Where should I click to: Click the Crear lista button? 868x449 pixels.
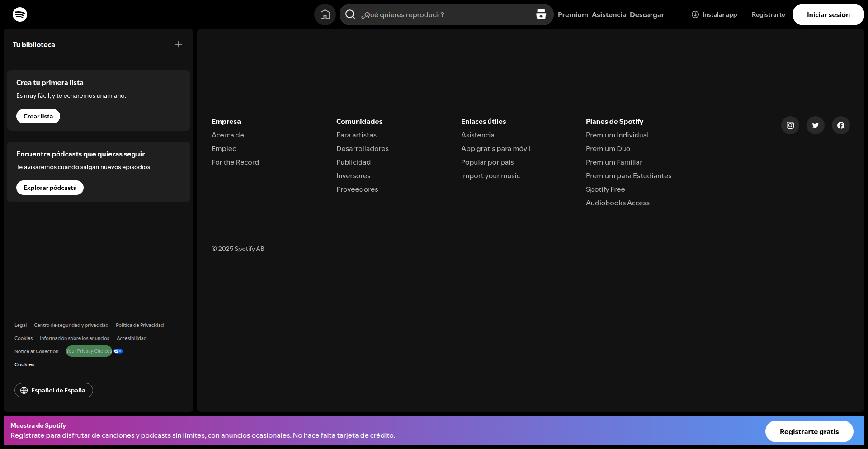click(x=38, y=116)
